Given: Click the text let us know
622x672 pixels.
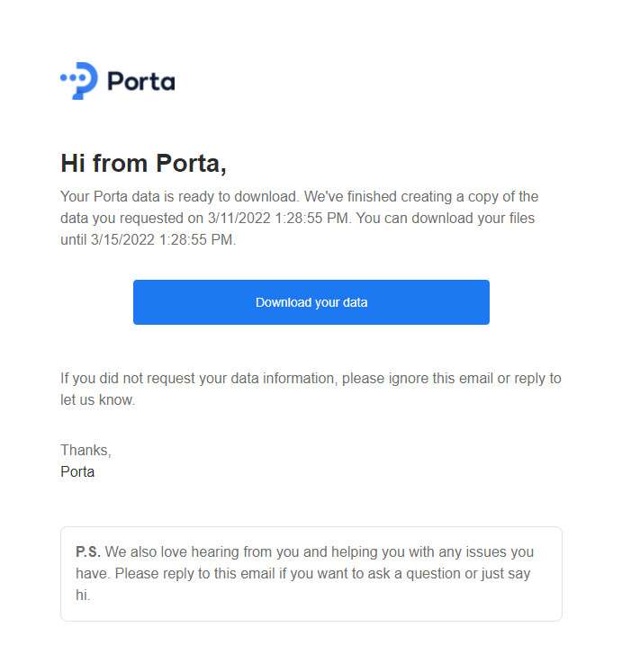Looking at the screenshot, I should click(x=97, y=399).
